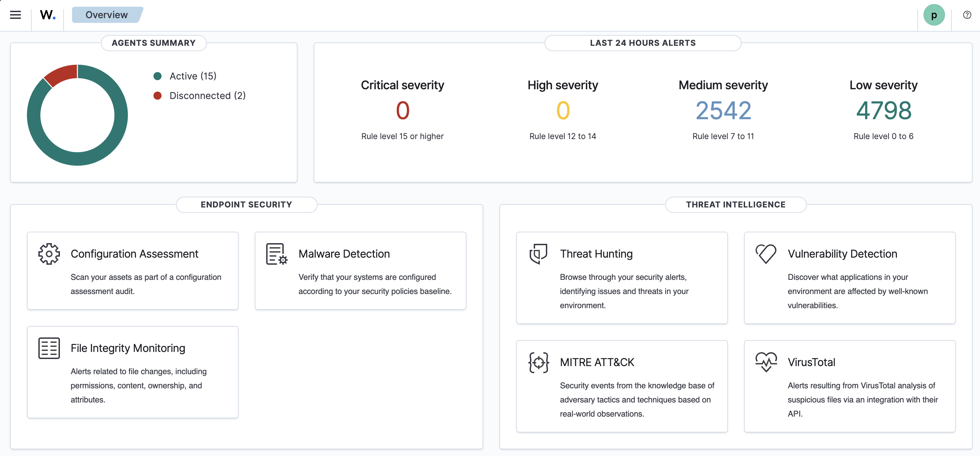980x456 pixels.
Task: Click the AGENTS SUMMARY panel title
Action: click(154, 43)
